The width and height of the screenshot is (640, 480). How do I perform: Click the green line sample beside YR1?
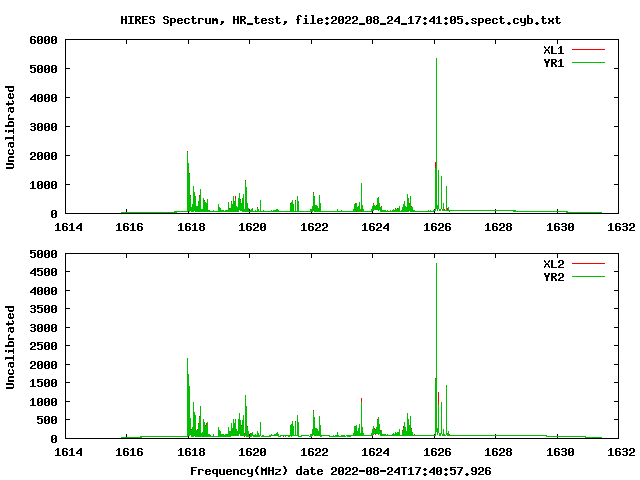(x=588, y=63)
